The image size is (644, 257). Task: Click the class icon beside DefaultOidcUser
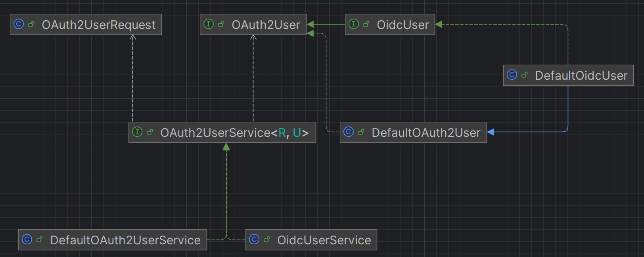click(x=512, y=75)
